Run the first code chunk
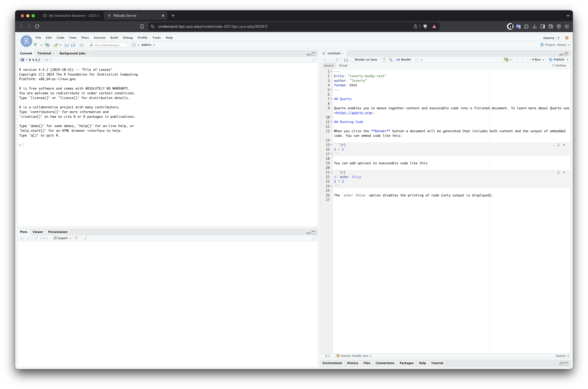This screenshot has height=389, width=588. coord(564,145)
